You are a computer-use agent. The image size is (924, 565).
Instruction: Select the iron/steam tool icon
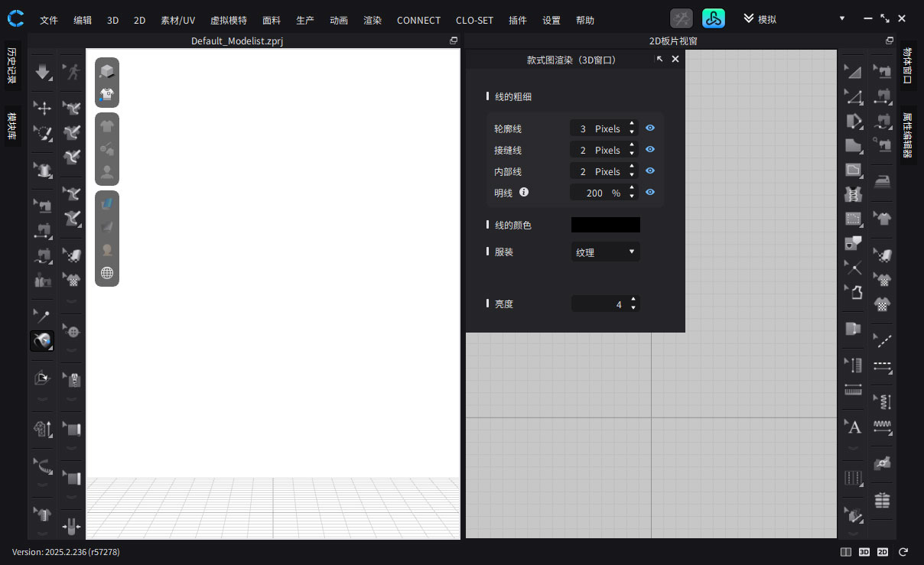point(883,181)
